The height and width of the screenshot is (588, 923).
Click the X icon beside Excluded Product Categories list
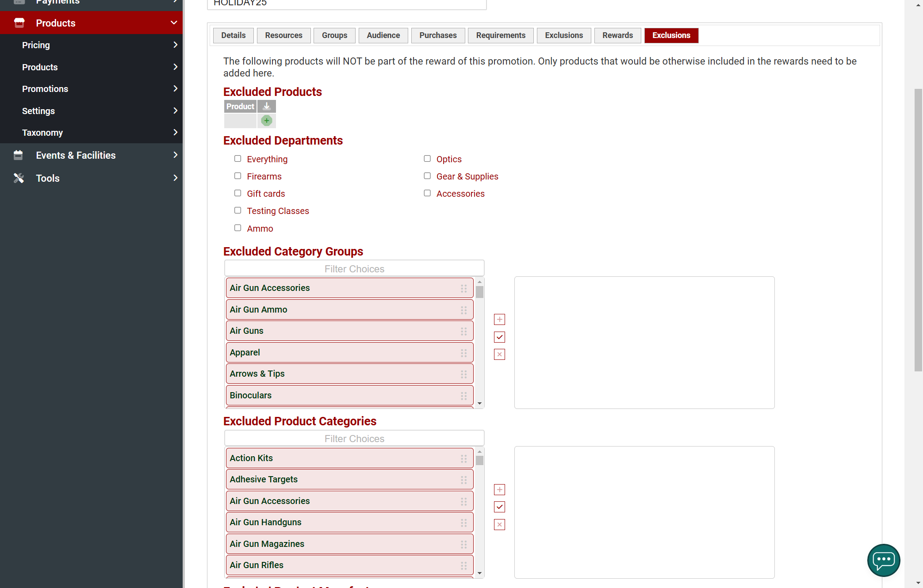pyautogui.click(x=499, y=525)
